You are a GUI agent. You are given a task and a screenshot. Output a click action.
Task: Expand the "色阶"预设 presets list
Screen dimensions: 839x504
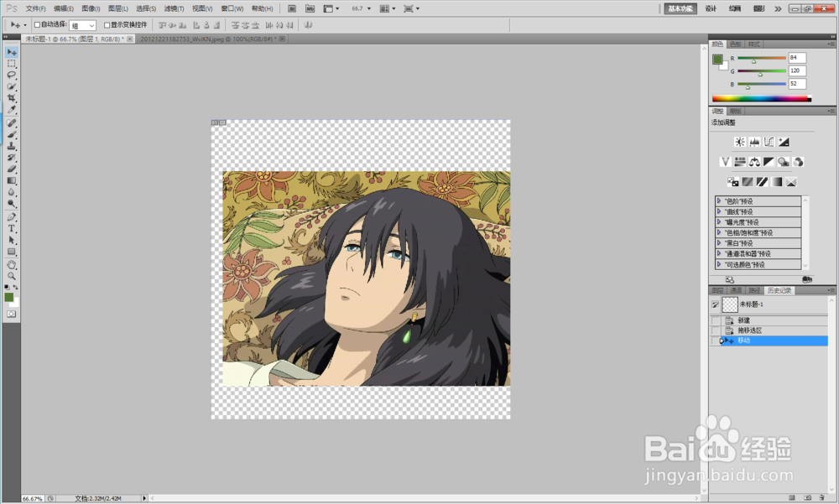click(x=719, y=201)
